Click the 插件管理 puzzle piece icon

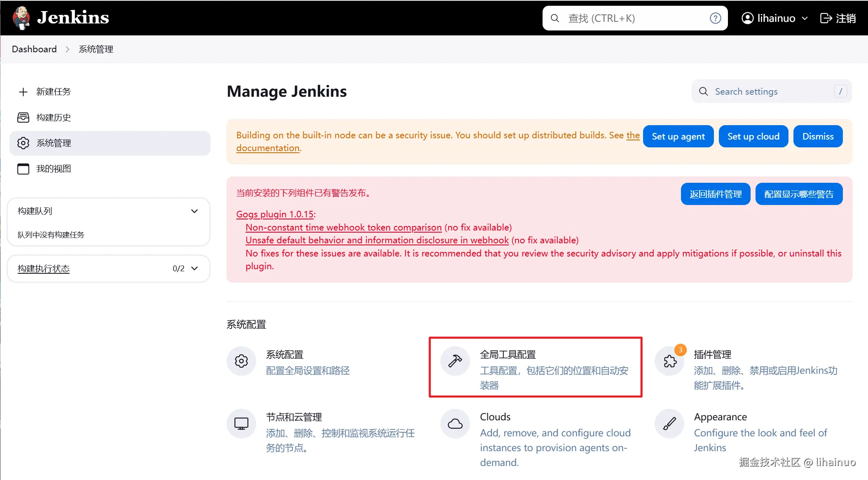[669, 361]
